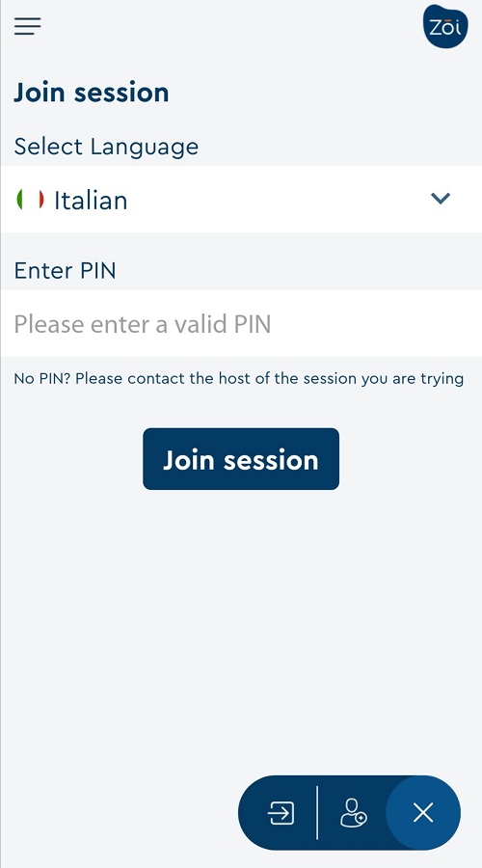
Task: Click the divider line in floating action bar
Action: pyautogui.click(x=317, y=813)
